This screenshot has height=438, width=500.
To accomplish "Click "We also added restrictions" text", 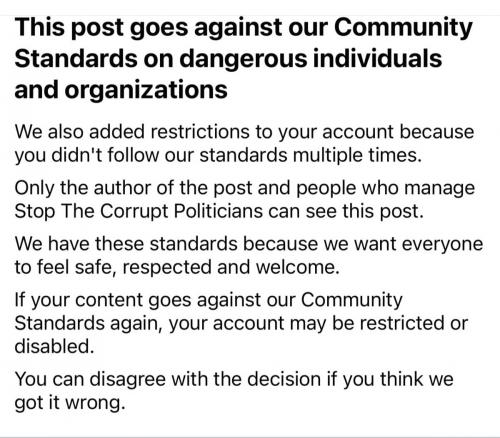I will (132, 132).
